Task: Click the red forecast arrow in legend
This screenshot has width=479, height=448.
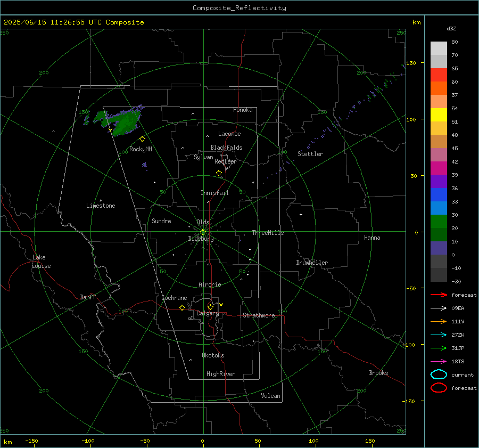Action: click(439, 295)
